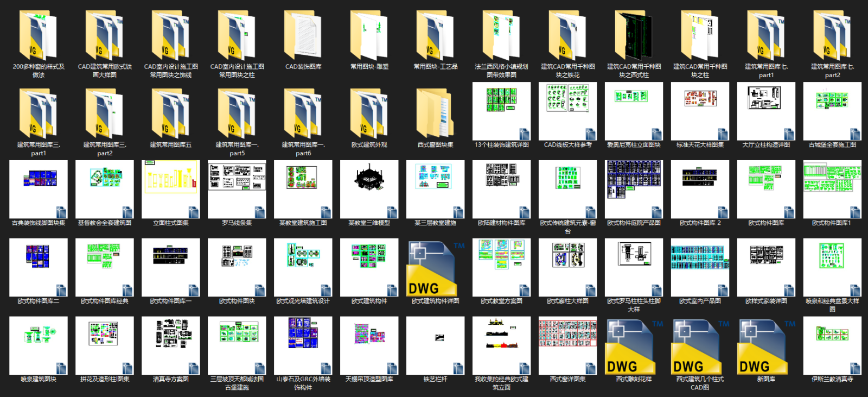The height and width of the screenshot is (397, 868).
Task: Click the file name 欧式教堂方案图
Action: (501, 301)
